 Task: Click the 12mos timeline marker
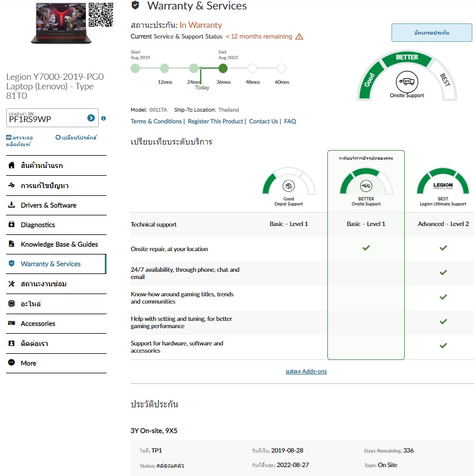(165, 68)
